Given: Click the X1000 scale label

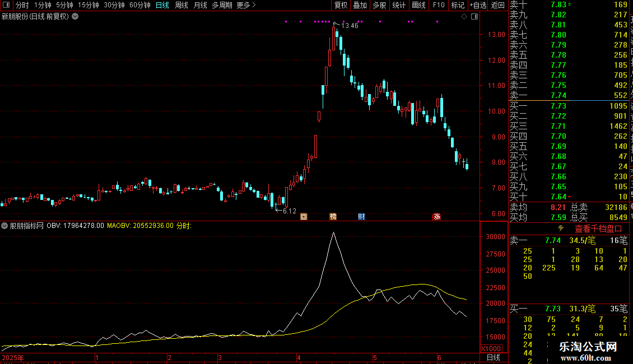Looking at the screenshot, I should tap(491, 349).
